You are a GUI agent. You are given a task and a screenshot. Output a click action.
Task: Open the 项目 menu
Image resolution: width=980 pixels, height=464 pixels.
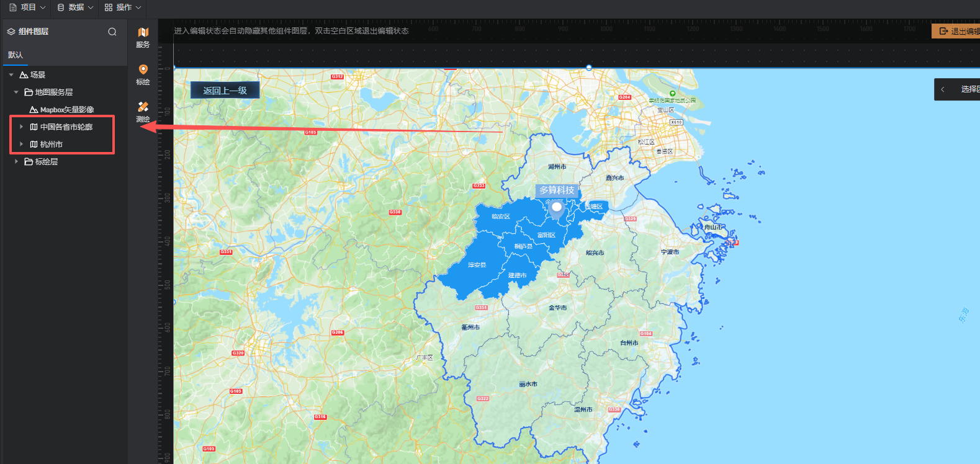[27, 7]
